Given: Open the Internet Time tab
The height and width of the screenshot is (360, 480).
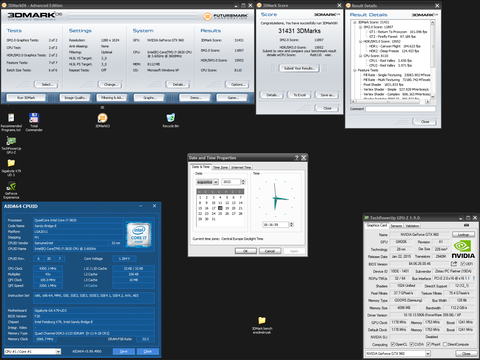Looking at the screenshot, I should 241,167.
